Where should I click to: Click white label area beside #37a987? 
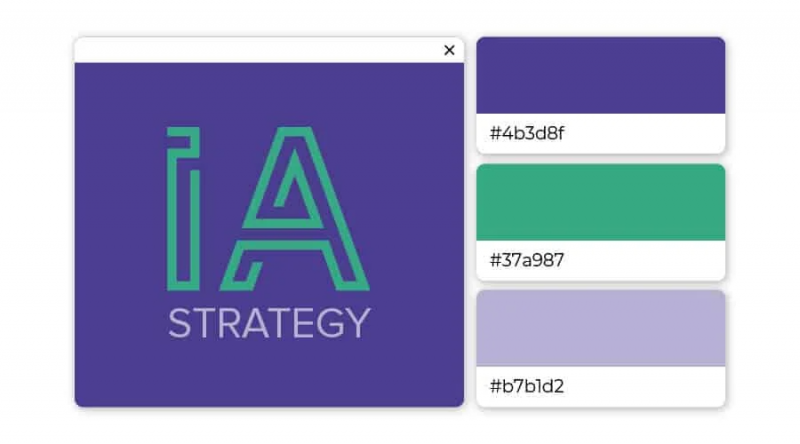(644, 260)
